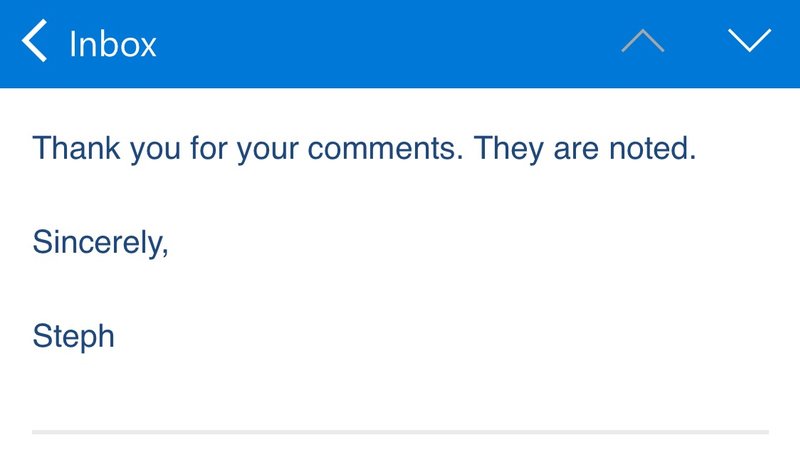Return to Inbox via the Inbox label
The height and width of the screenshot is (450, 800).
click(x=112, y=44)
